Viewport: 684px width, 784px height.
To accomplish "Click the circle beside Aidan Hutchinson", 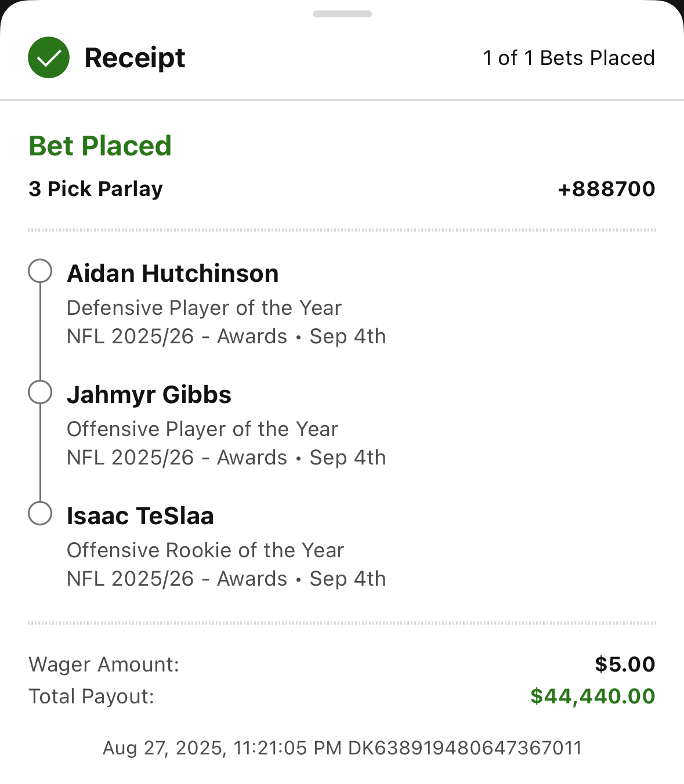I will pos(40,271).
